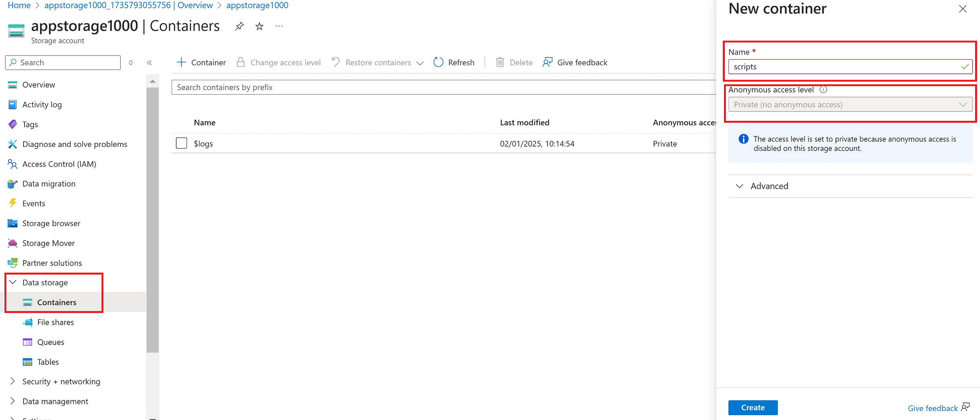Collapse the Data storage group

click(13, 282)
